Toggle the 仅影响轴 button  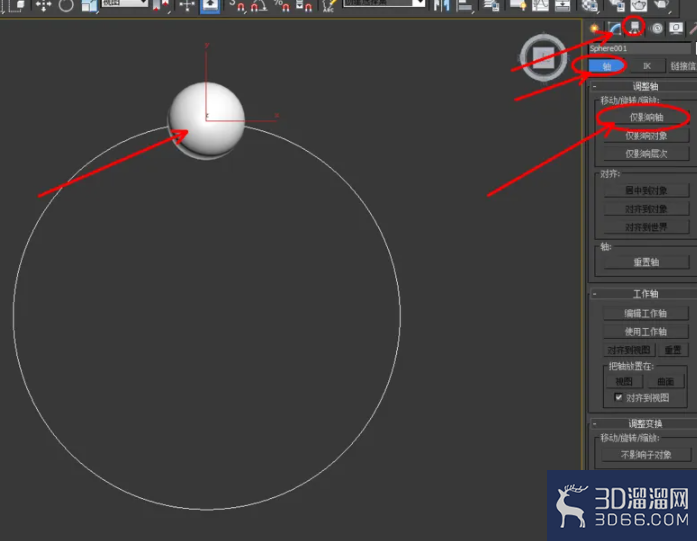(x=646, y=117)
